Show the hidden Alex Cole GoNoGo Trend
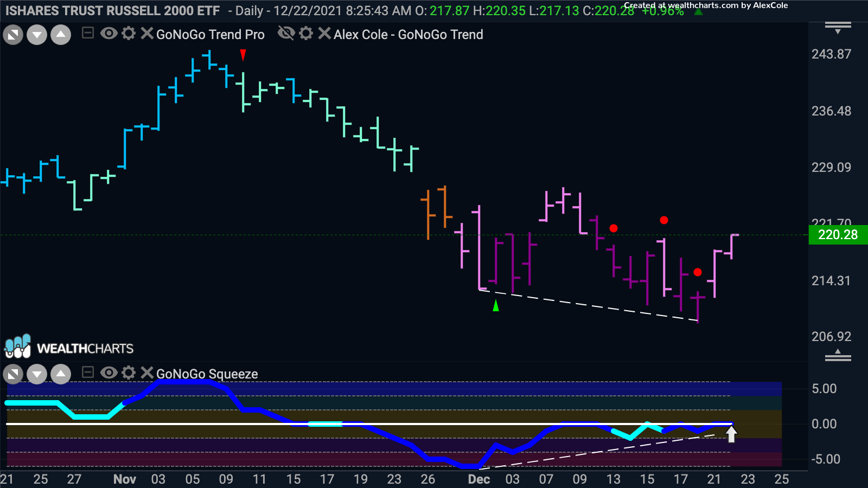 coord(286,34)
